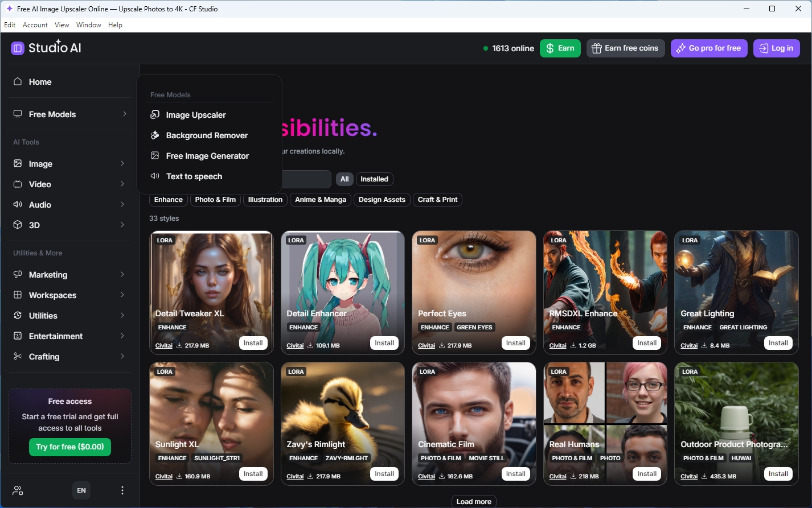Expand the Audio tools chevron
This screenshot has height=508, width=812.
122,204
